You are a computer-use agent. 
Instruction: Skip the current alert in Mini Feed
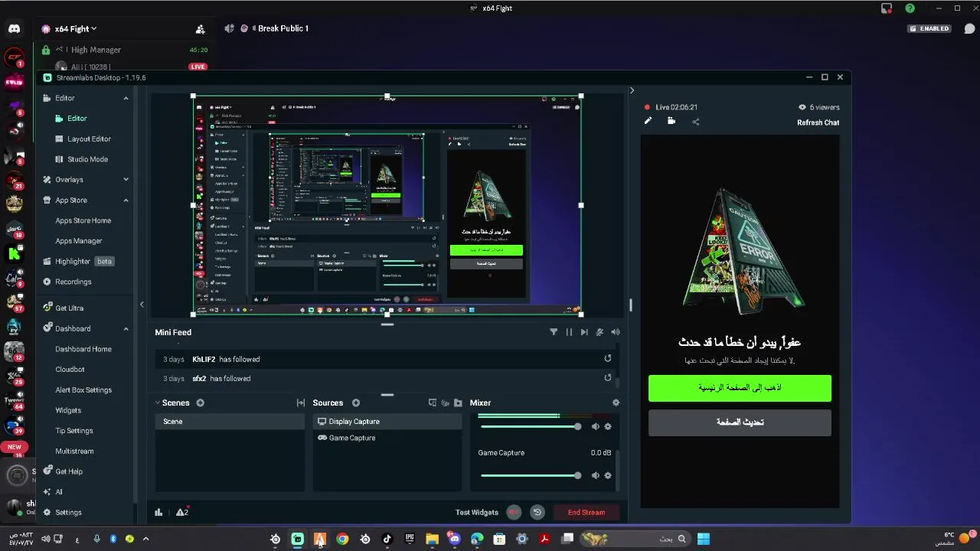(584, 332)
